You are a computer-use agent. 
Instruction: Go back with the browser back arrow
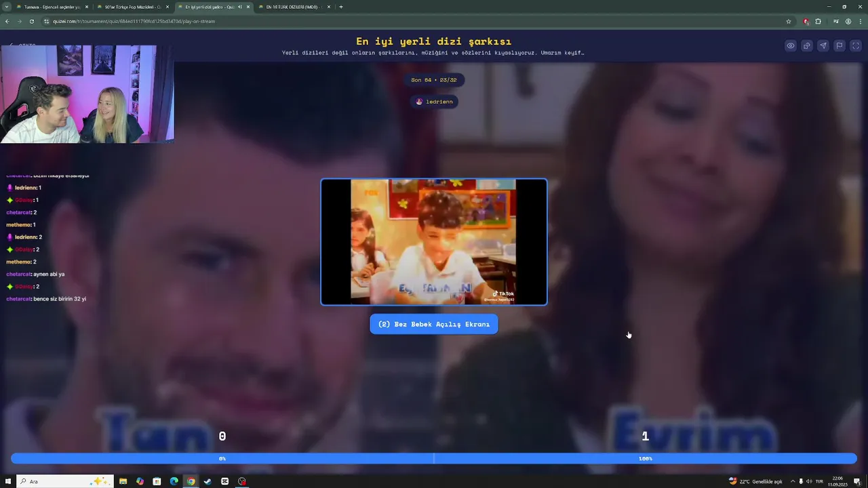coord(7,21)
